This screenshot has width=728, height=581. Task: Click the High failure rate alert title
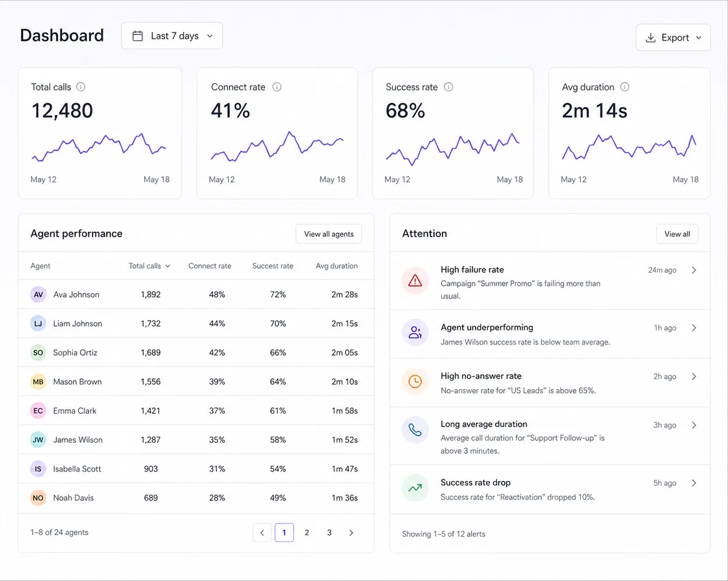coord(472,270)
